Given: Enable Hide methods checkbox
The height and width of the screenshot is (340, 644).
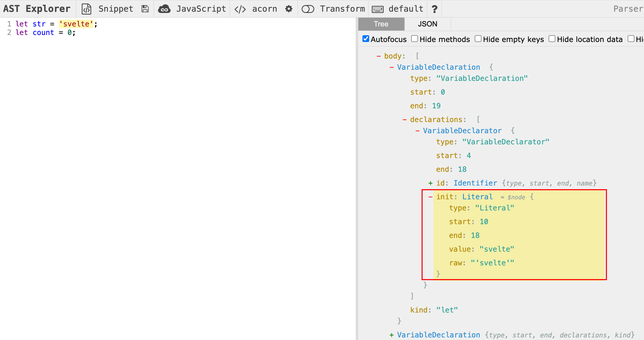Looking at the screenshot, I should click(415, 39).
